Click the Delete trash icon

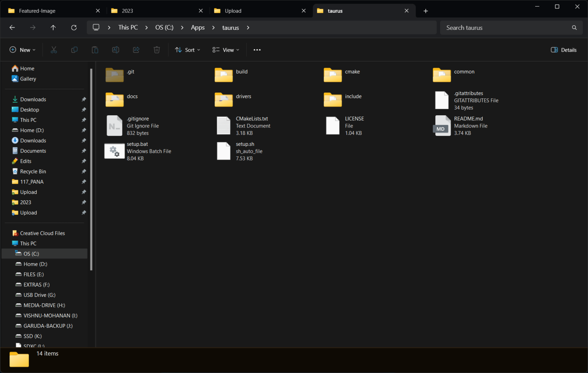point(157,50)
